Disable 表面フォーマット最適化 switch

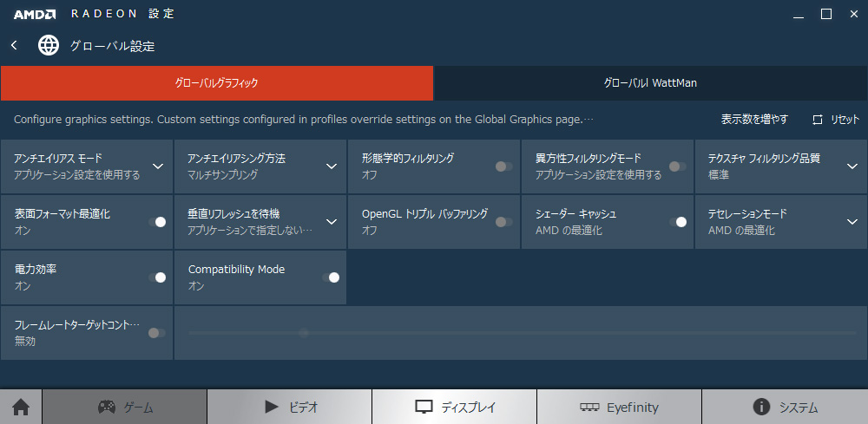(x=157, y=222)
